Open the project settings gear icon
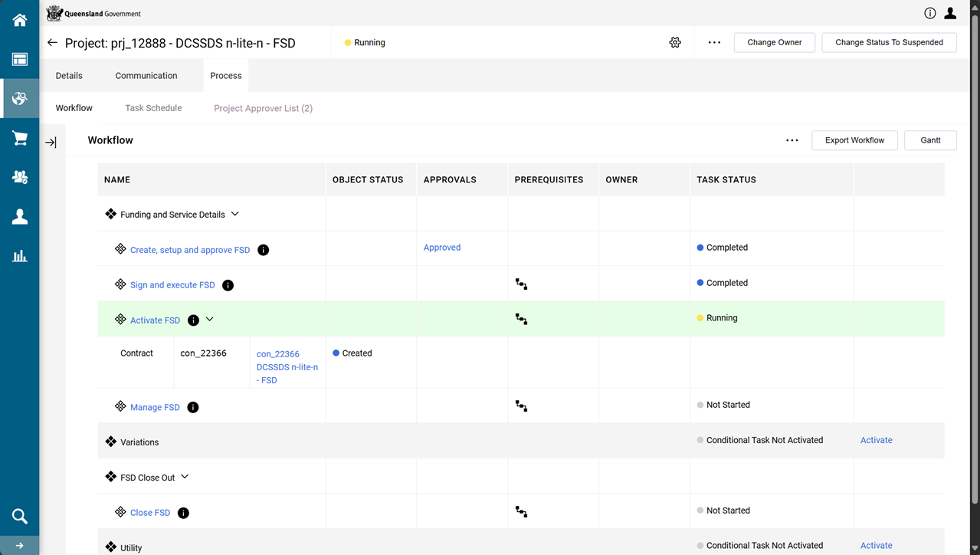Screen dimensions: 980x555 coord(675,43)
